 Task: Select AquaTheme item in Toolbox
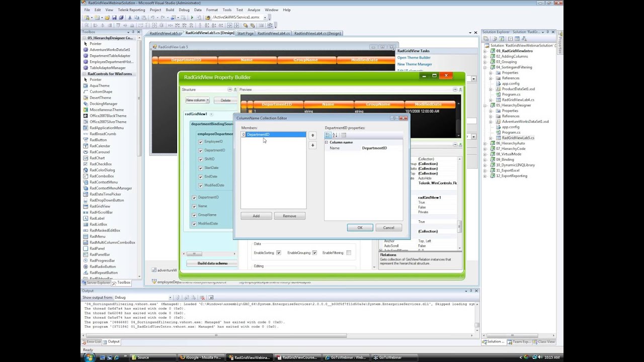[100, 85]
